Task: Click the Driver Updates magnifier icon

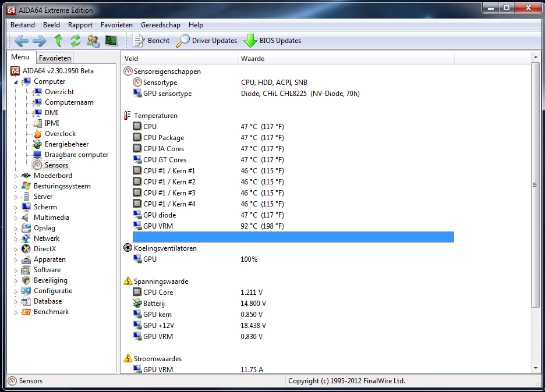Action: point(183,41)
